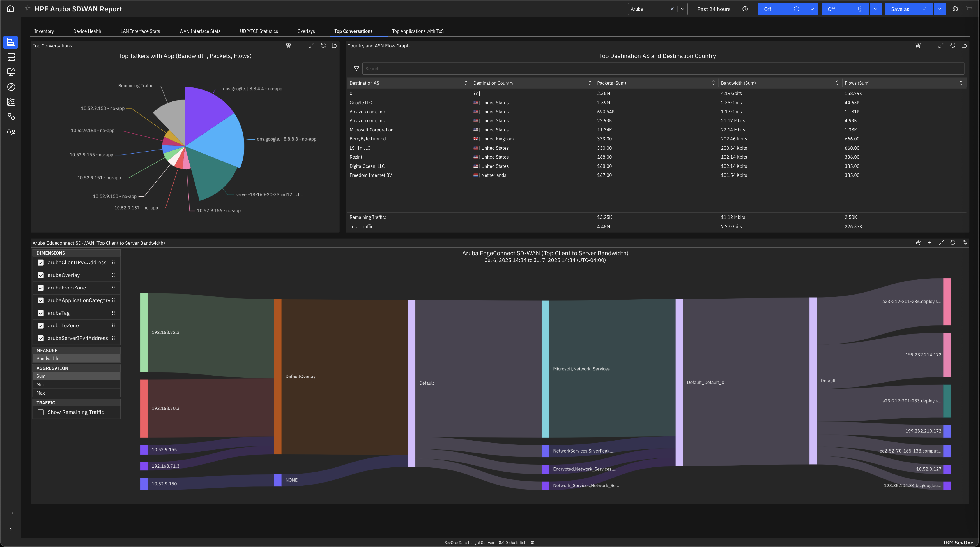
Task: Uncheck the arubaOverlay dimension
Action: coord(41,275)
